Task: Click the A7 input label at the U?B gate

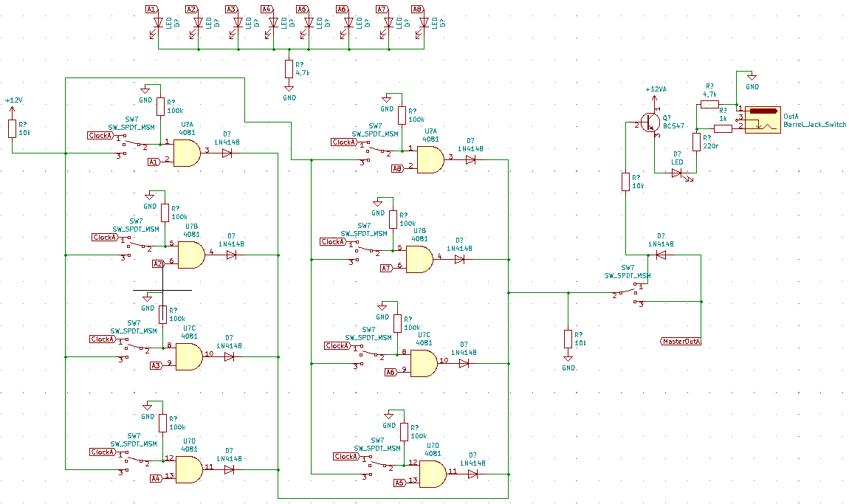Action: pyautogui.click(x=386, y=268)
